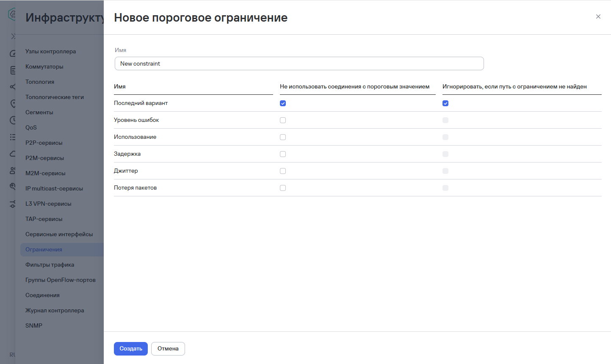Open Группы OpenFlow-портов in the sidebar
Image resolution: width=611 pixels, height=364 pixels.
(x=61, y=280)
